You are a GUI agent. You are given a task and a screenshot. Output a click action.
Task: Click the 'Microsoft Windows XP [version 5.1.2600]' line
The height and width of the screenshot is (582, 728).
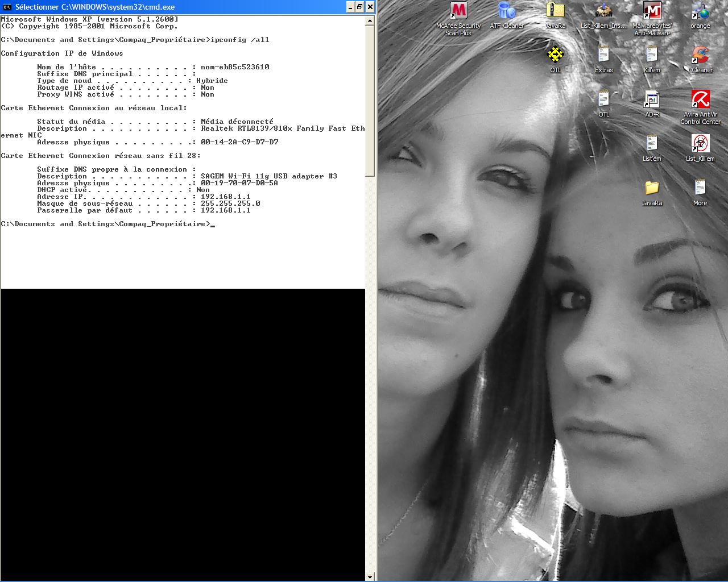click(89, 19)
